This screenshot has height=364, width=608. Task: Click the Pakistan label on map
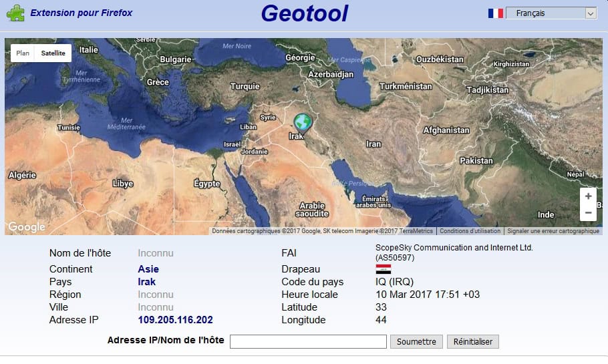pyautogui.click(x=476, y=160)
